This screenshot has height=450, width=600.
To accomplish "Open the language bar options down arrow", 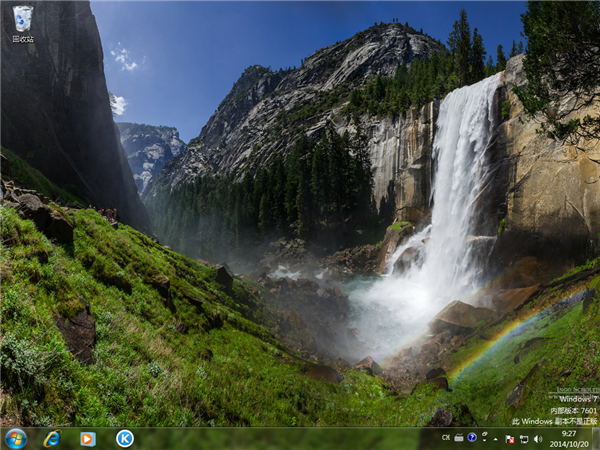I will coord(482,442).
